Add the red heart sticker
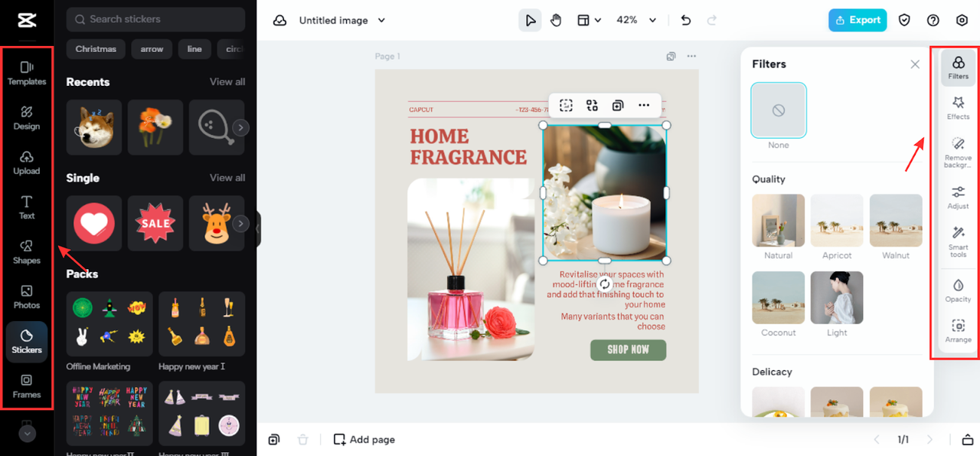 pyautogui.click(x=94, y=223)
